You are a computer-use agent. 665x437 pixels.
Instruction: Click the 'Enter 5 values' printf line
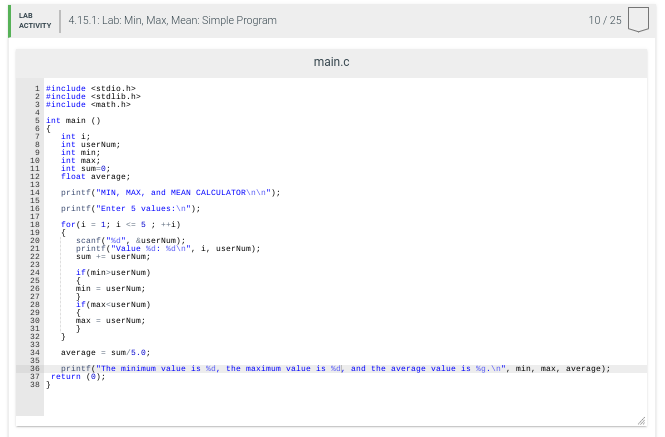[x=131, y=209]
